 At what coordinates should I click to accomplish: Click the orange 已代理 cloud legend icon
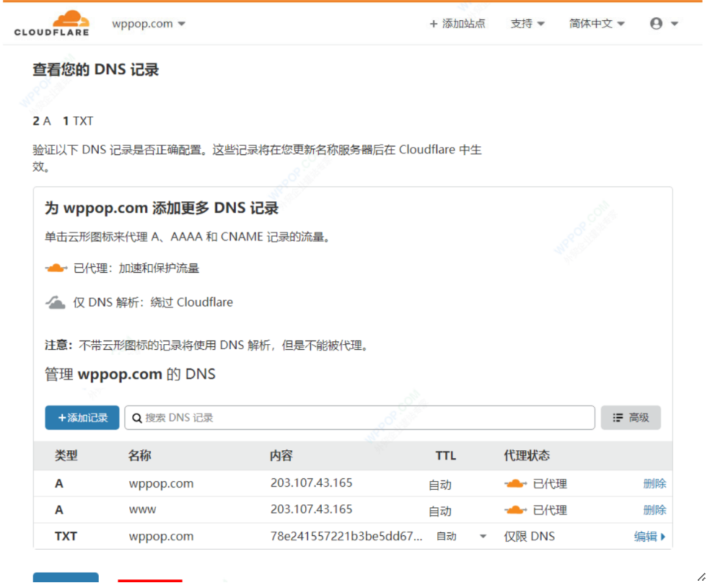(56, 268)
